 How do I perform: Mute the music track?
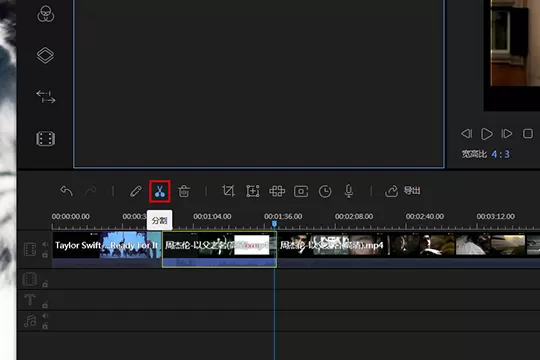tap(45, 316)
